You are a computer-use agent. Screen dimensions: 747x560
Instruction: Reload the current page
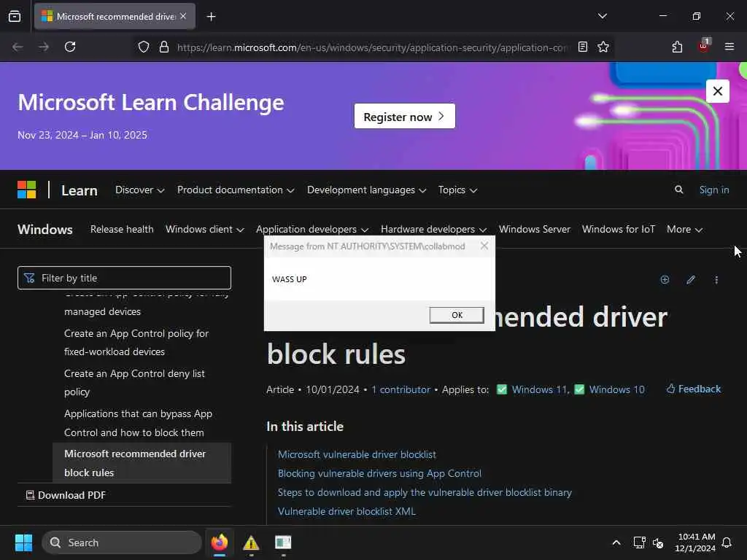[70, 47]
